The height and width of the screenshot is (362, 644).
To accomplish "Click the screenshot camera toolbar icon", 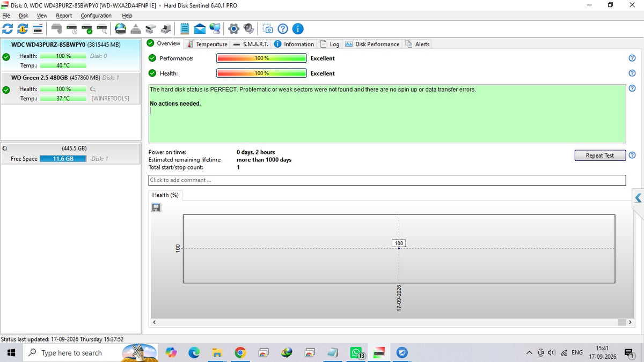I will [x=267, y=28].
